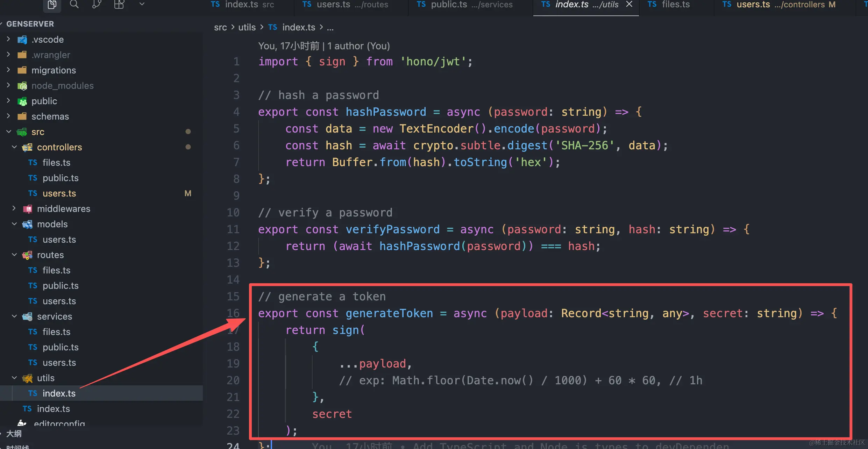868x449 pixels.
Task: Click utils in the breadcrumb path
Action: [247, 27]
